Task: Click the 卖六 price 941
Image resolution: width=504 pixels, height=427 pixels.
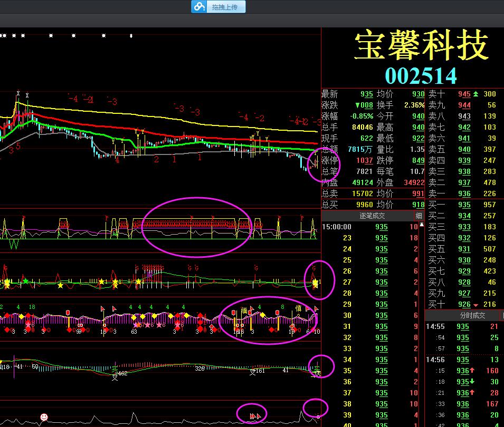Action: tap(464, 138)
